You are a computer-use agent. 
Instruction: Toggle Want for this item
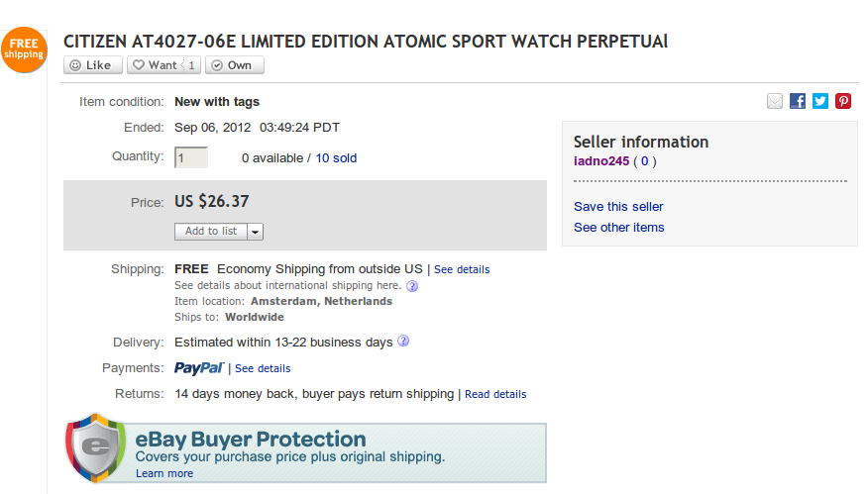[163, 65]
